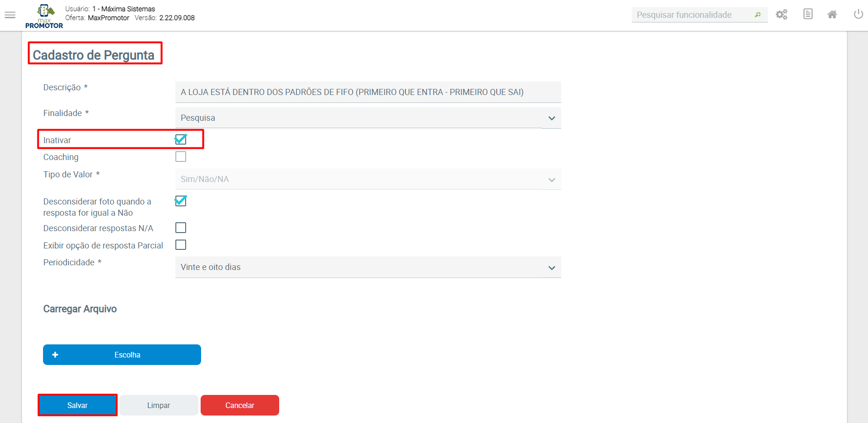Choose a file with Escolha button
This screenshot has width=868, height=423.
(x=122, y=355)
